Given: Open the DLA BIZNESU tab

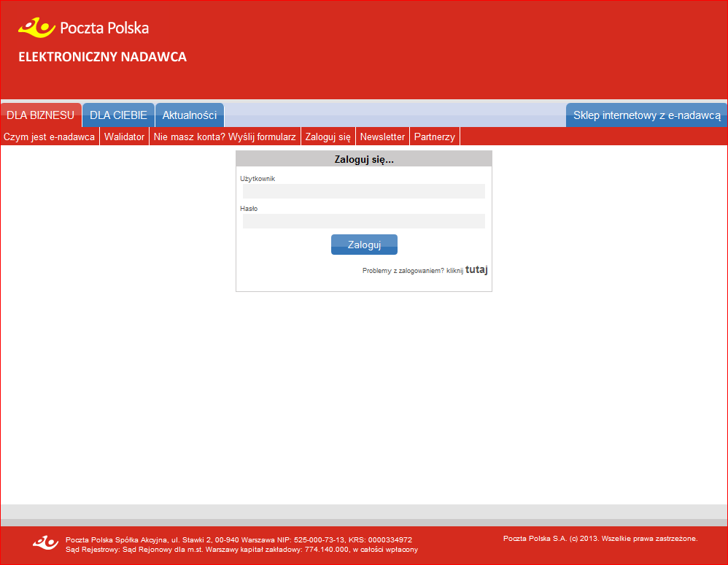Looking at the screenshot, I should click(40, 115).
